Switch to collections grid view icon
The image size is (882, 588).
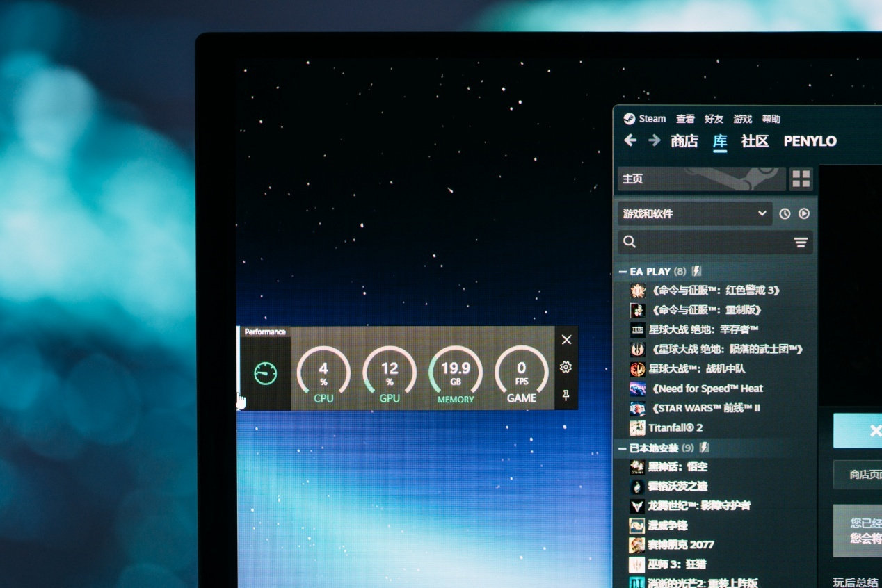click(x=801, y=179)
